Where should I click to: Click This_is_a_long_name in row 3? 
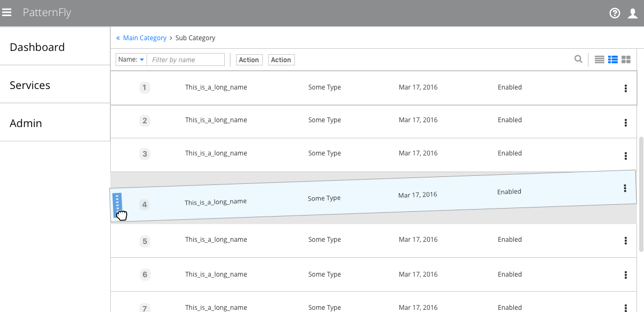click(216, 153)
